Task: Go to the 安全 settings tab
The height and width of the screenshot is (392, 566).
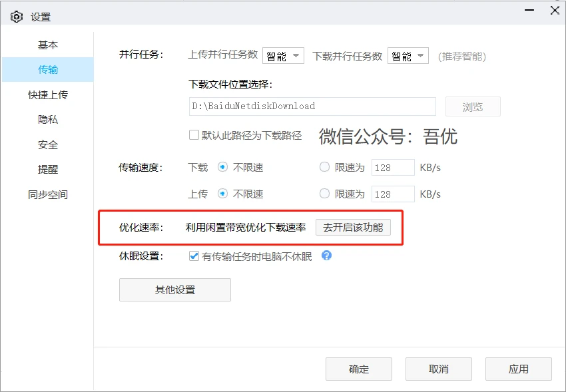Action: point(48,144)
